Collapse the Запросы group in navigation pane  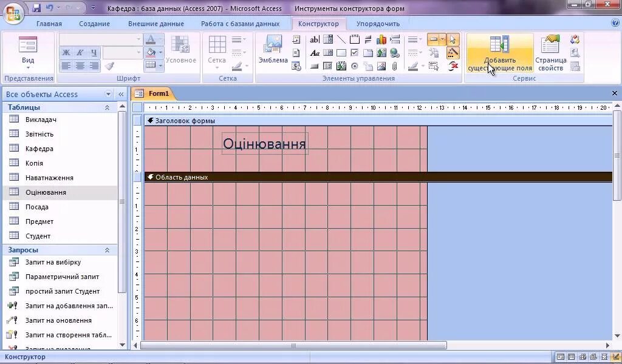pos(107,250)
